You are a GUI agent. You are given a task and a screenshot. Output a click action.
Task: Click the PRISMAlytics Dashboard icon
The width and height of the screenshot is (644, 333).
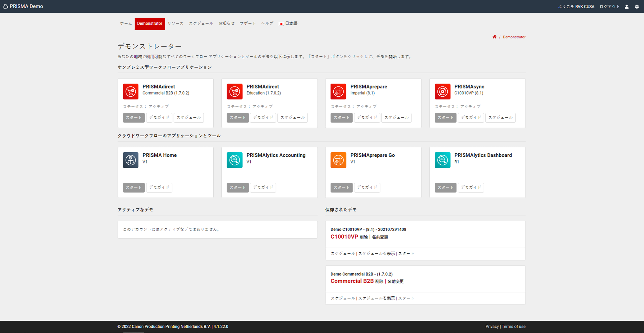(x=442, y=160)
